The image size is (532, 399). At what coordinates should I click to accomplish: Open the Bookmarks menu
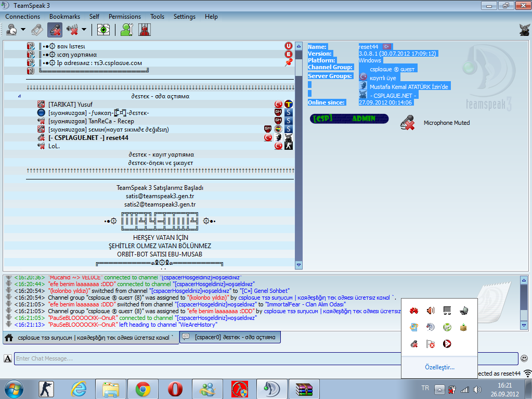point(64,17)
